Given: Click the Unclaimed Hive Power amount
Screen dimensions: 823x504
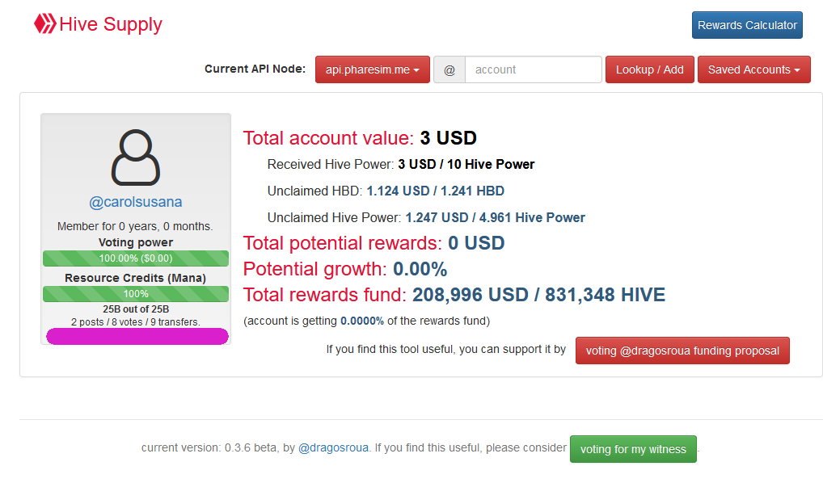Looking at the screenshot, I should [495, 217].
